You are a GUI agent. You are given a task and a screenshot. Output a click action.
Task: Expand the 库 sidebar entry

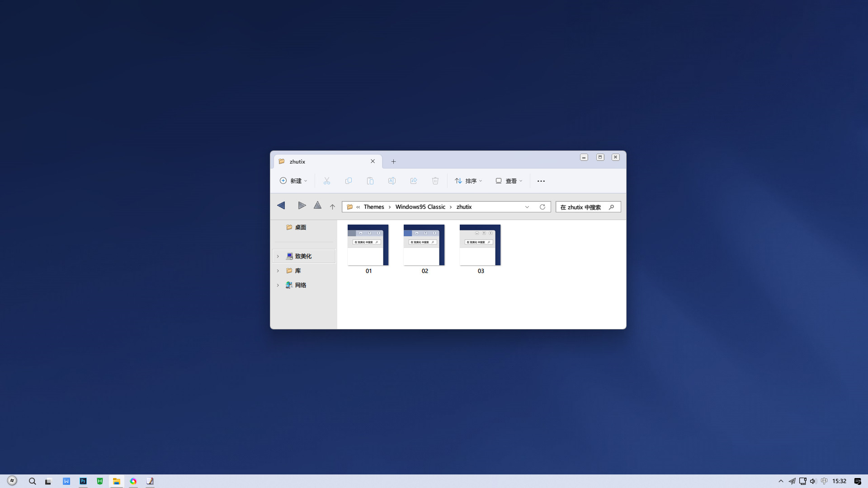(278, 271)
